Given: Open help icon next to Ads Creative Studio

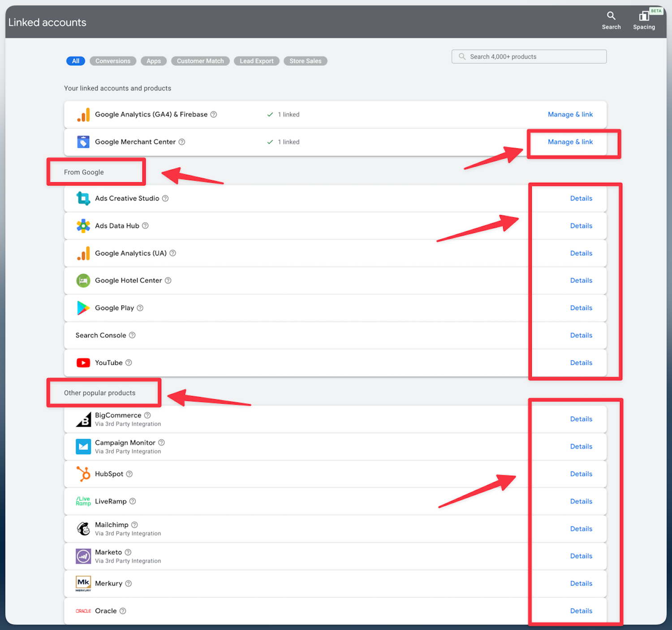Looking at the screenshot, I should pos(165,198).
